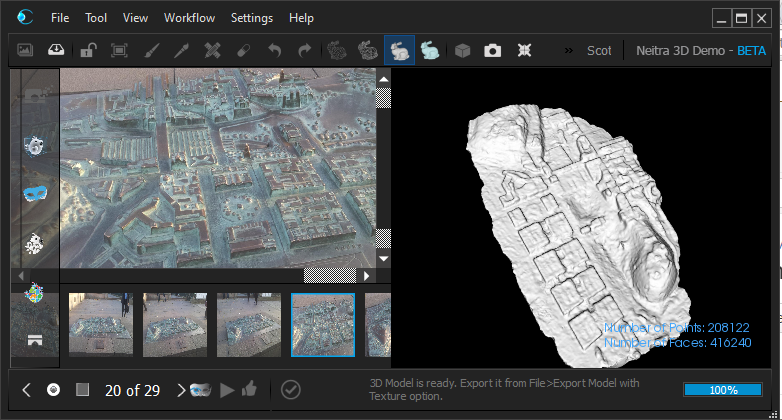
Task: Open the Settings menu
Action: click(x=251, y=18)
